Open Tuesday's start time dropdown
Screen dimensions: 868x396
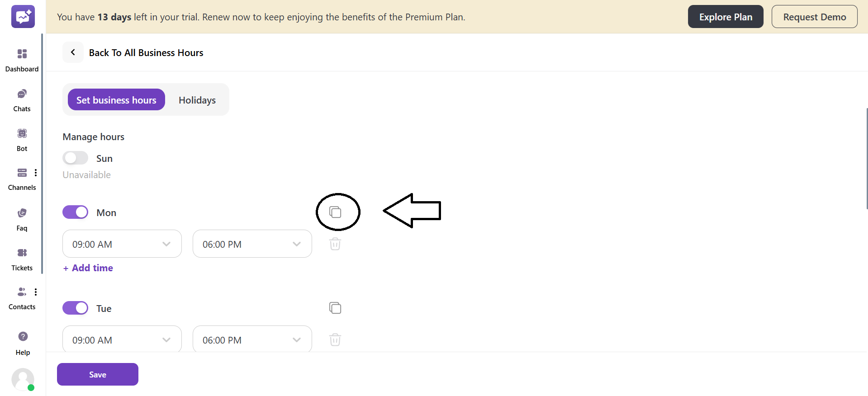[121, 339]
